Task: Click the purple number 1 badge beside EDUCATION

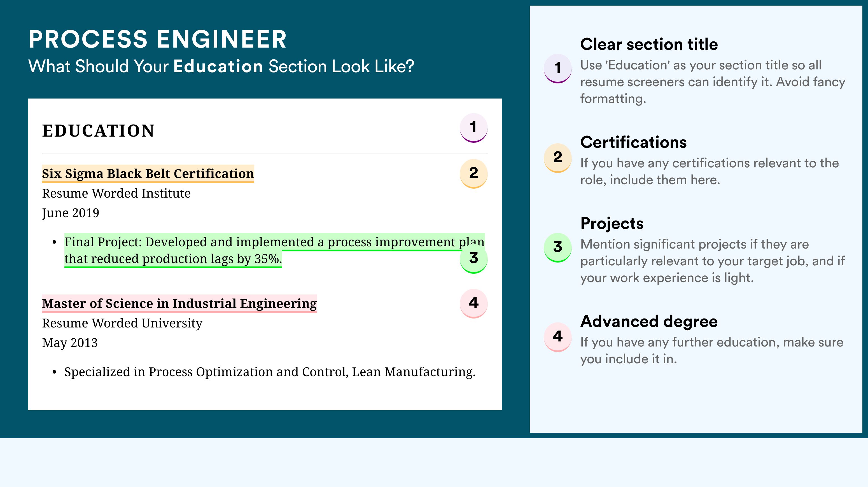Action: 473,128
